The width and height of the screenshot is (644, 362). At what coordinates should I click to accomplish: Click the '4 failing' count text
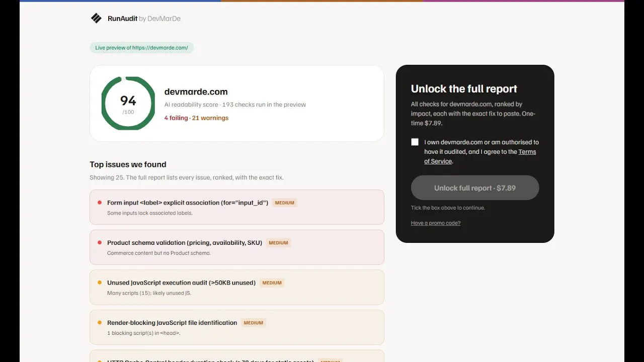pos(176,118)
